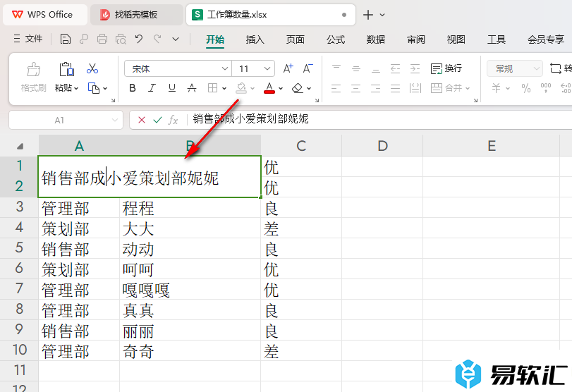Redo the last undone action
Screen dimensions: 572x392
(157, 39)
